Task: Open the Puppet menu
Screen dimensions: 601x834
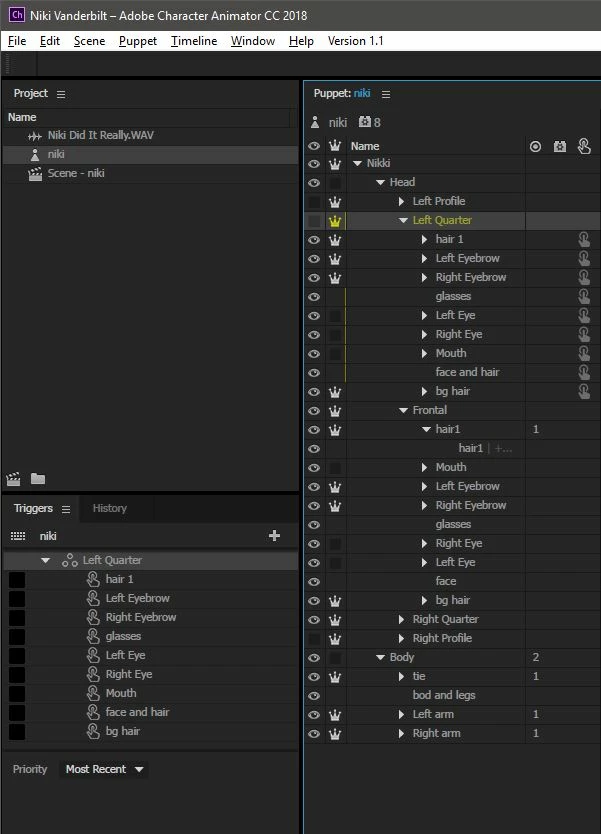Action: (x=138, y=41)
